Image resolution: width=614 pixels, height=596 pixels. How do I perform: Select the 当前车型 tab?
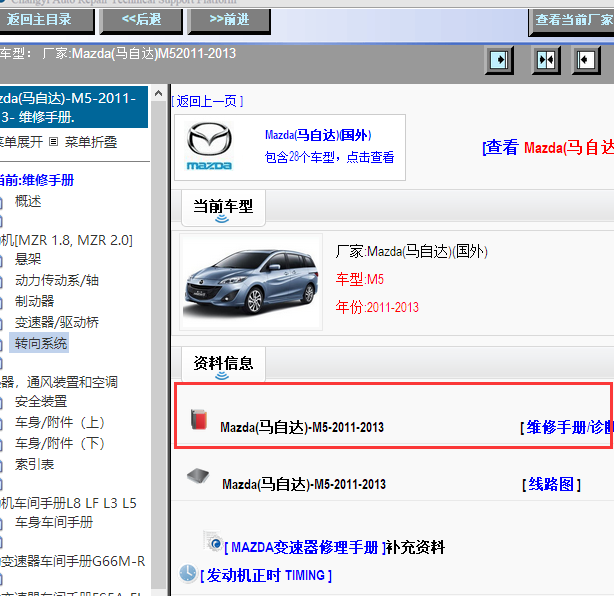coord(223,208)
